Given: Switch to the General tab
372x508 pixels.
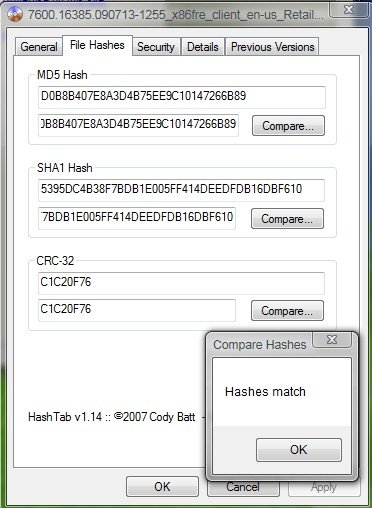Looking at the screenshot, I should pyautogui.click(x=39, y=47).
